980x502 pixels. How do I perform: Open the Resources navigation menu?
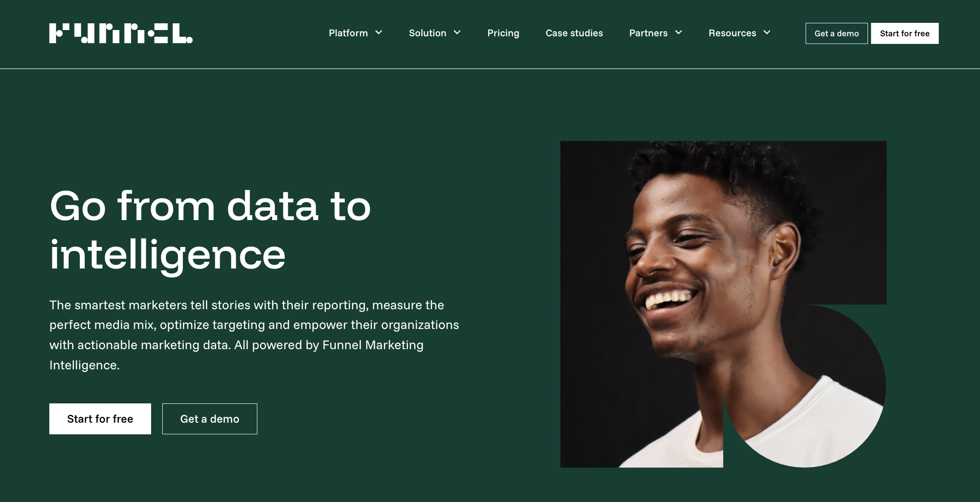(x=732, y=33)
